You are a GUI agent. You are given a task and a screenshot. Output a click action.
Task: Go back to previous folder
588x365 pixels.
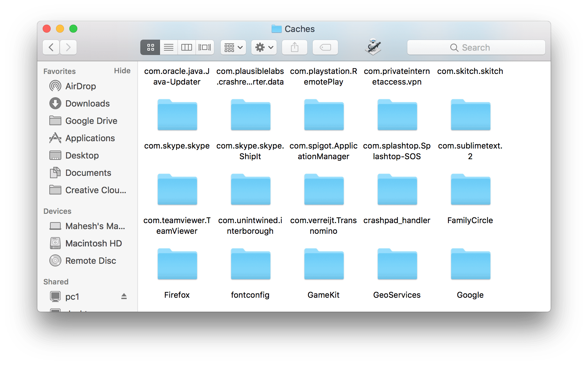tap(51, 47)
